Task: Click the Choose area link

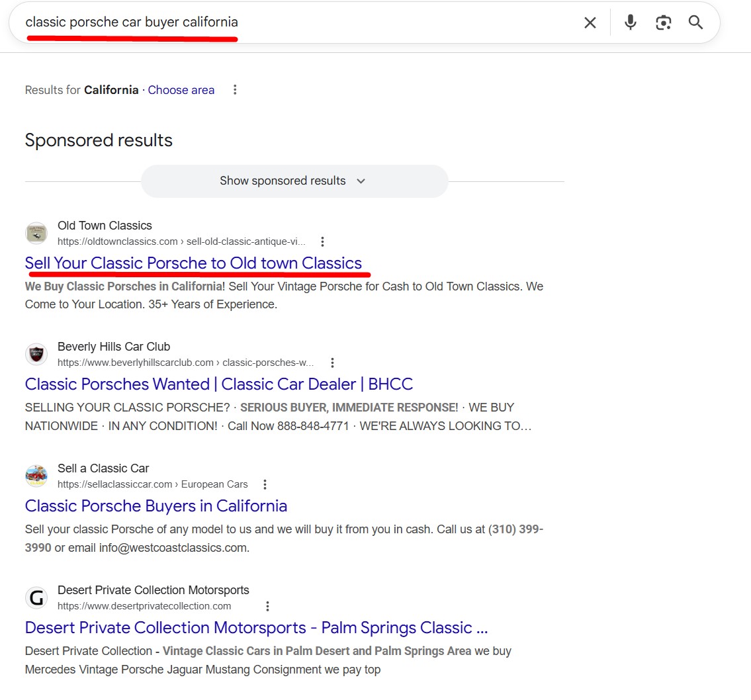Action: (x=181, y=90)
